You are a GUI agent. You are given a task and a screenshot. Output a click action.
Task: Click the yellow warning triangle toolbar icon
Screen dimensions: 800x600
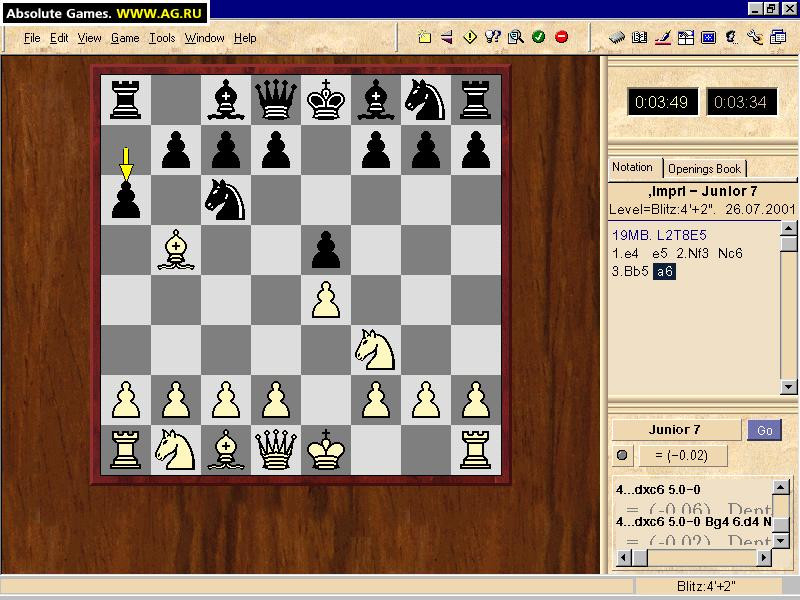pyautogui.click(x=469, y=37)
